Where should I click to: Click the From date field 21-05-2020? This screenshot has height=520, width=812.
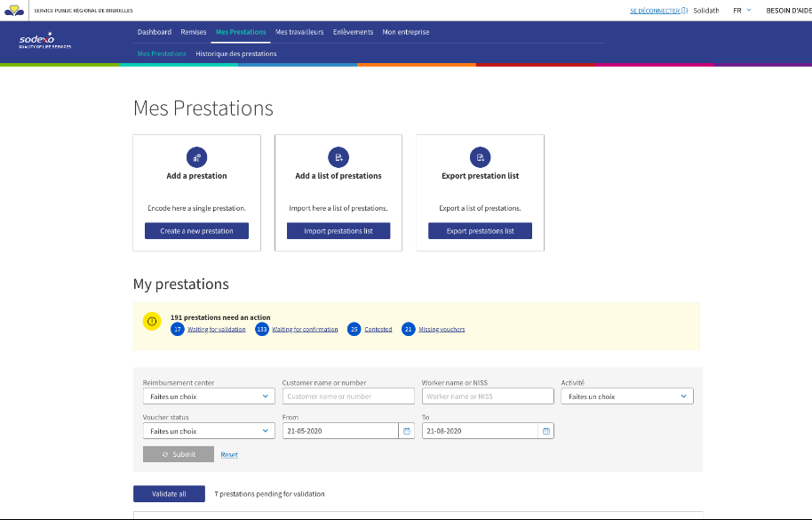coord(340,431)
